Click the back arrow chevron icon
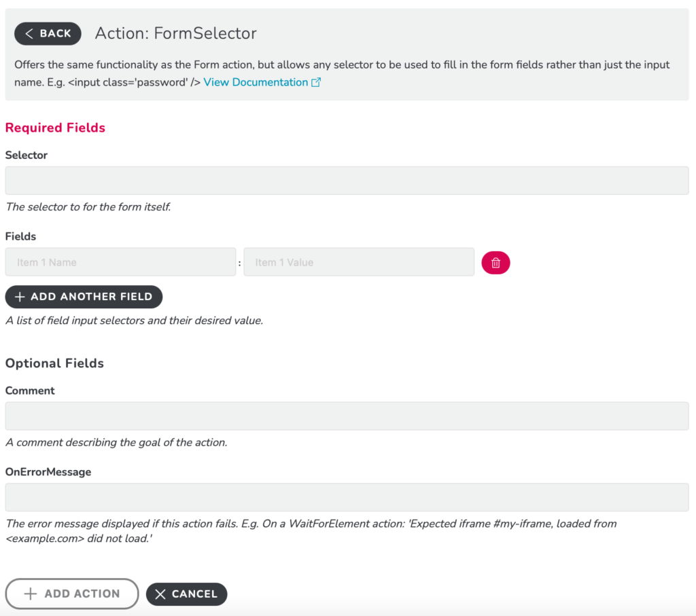 (x=29, y=34)
